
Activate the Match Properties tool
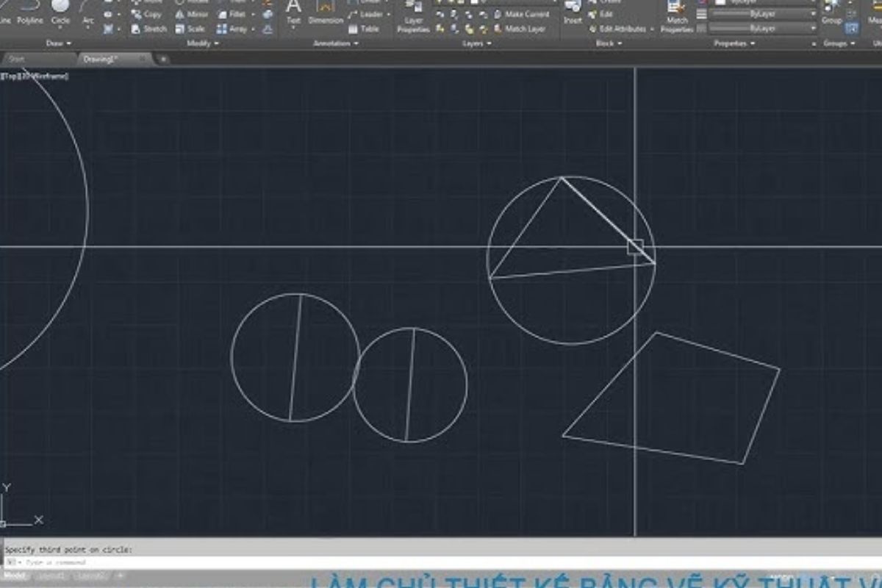pos(677,18)
